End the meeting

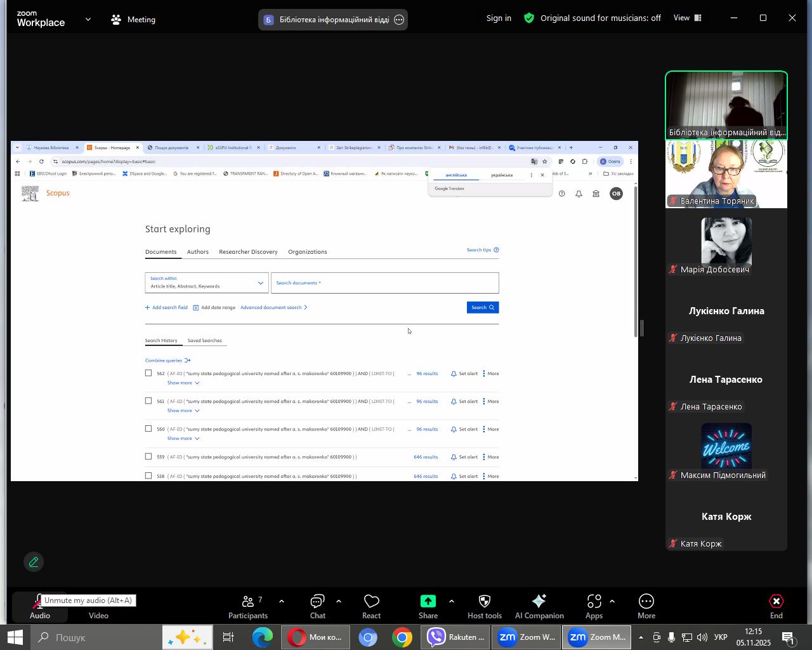(776, 606)
